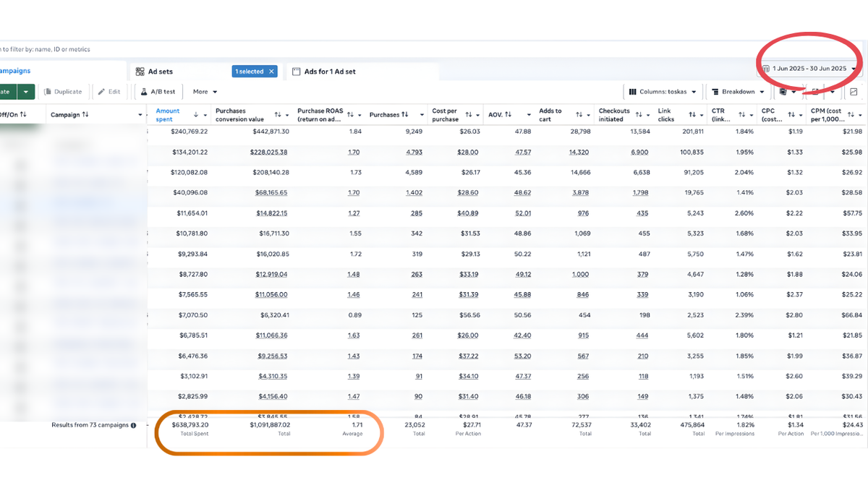Open the More dropdown menu
Viewport: 868px width, 488px height.
[x=205, y=92]
